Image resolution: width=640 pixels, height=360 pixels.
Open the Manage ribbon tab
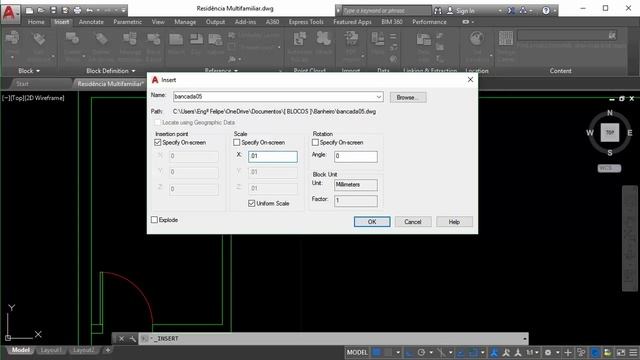click(185, 22)
